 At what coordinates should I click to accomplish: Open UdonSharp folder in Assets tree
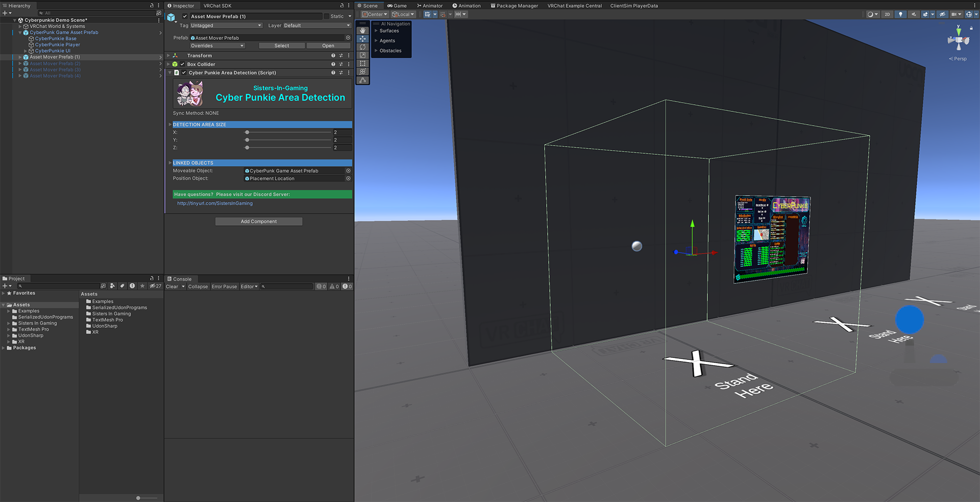[31, 336]
